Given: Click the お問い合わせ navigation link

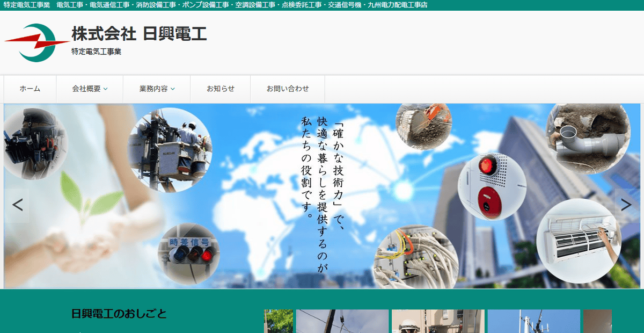Looking at the screenshot, I should pos(287,89).
